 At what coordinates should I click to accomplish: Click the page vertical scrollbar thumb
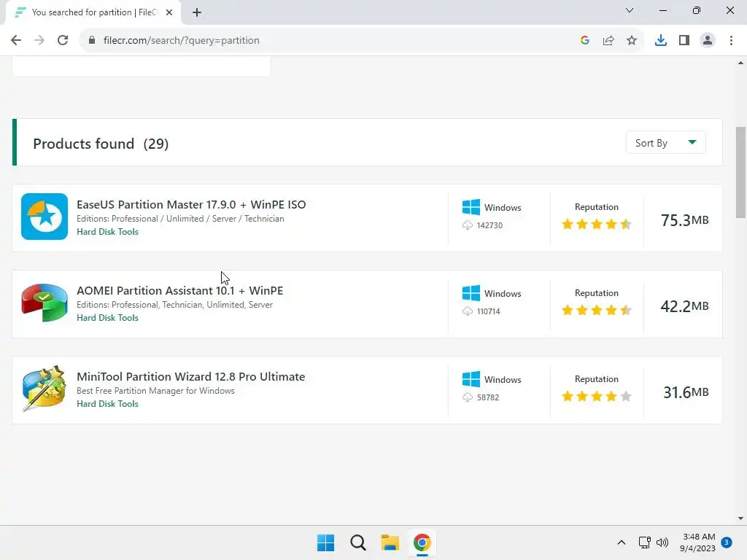(x=740, y=171)
